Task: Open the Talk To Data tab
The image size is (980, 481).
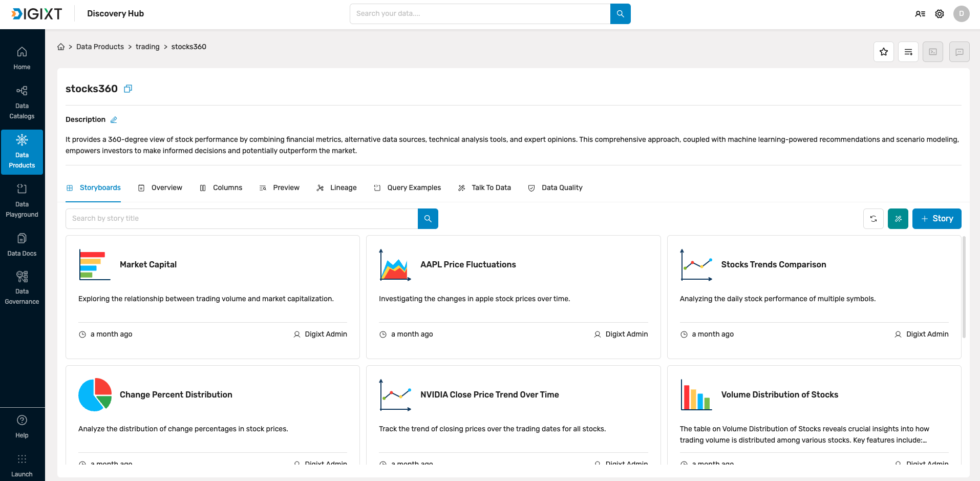Action: (x=491, y=187)
